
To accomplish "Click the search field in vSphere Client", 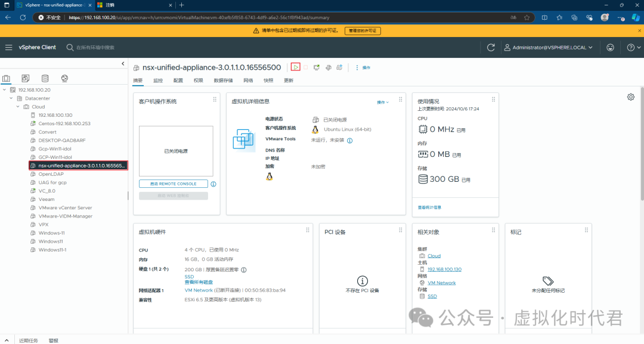I will (95, 47).
